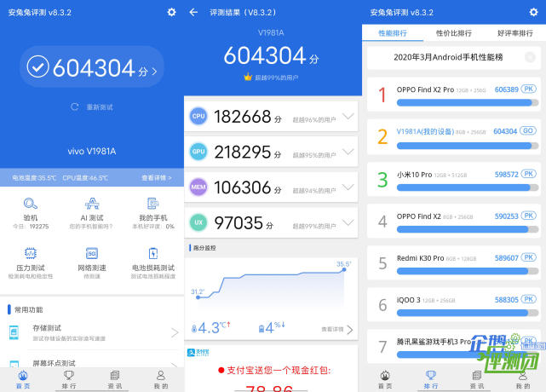Tap the 支付宝 Alipay logo in the ad
The height and width of the screenshot is (392, 546).
[x=198, y=353]
